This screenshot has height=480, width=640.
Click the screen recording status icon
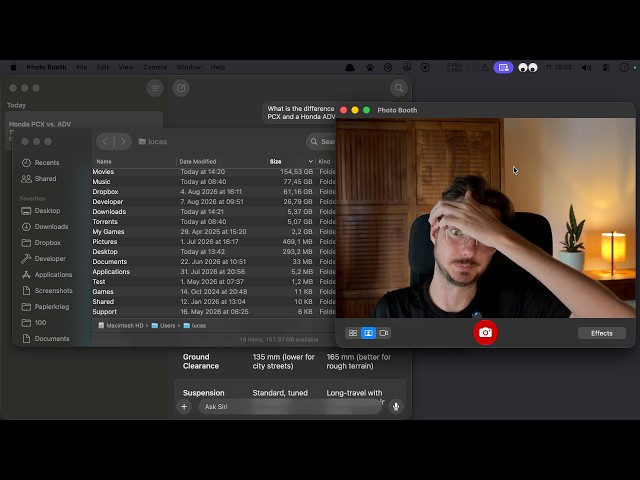click(x=425, y=68)
